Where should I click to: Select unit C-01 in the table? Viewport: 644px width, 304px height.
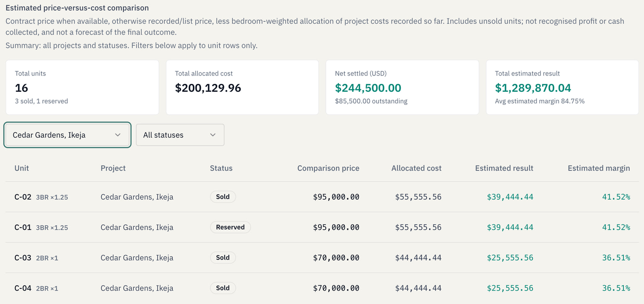pos(23,227)
